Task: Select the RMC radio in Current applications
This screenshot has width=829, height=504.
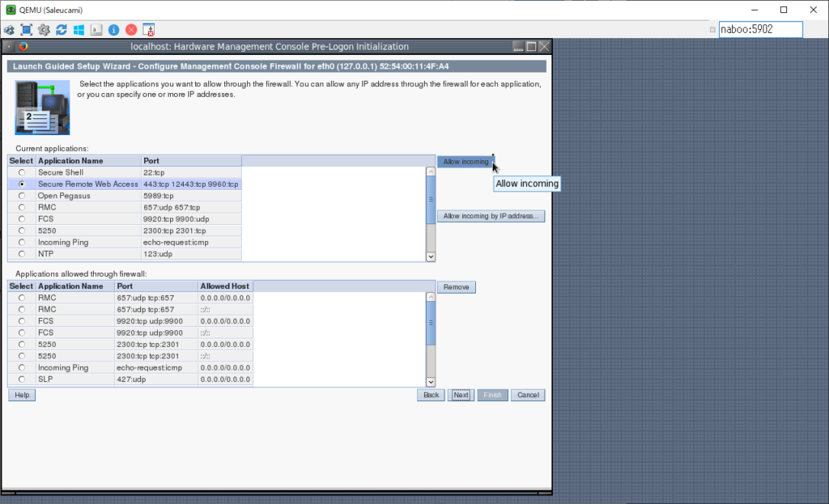Action: 22,208
